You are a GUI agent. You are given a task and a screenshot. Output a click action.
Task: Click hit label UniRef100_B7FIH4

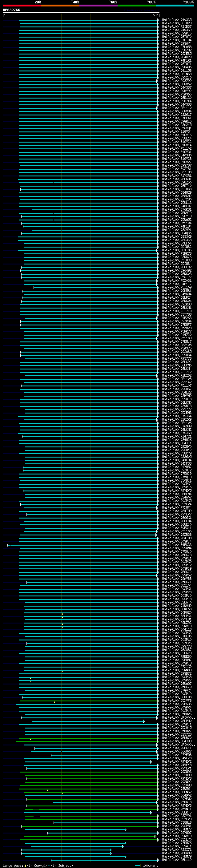[x=176, y=40]
